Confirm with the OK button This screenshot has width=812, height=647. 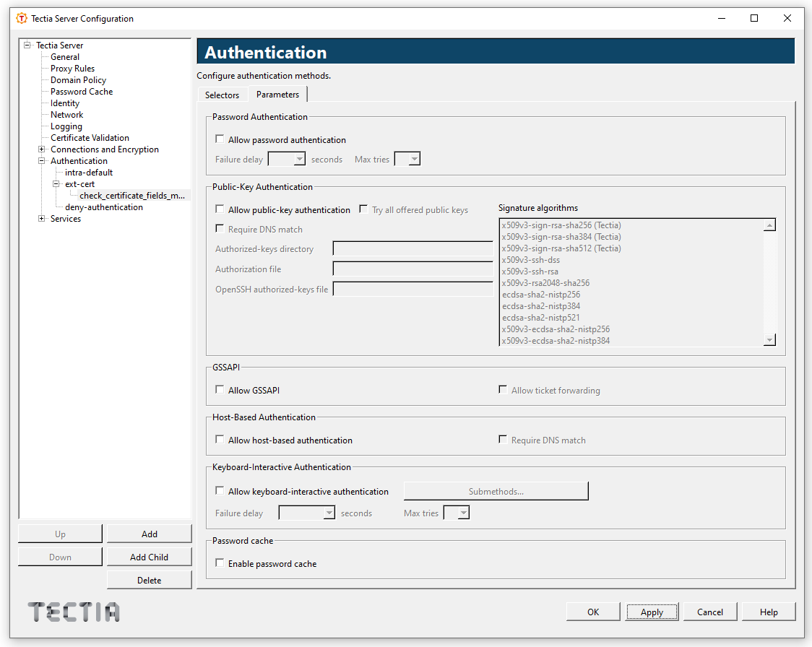(x=593, y=612)
